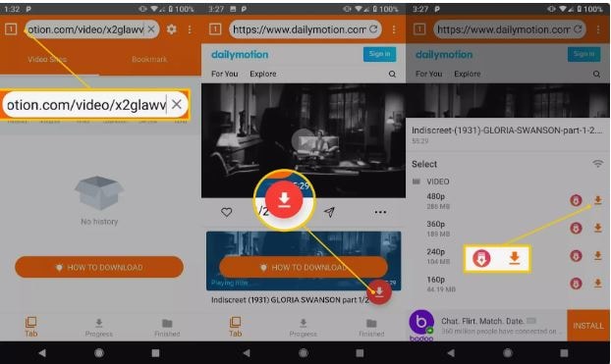This screenshot has width=611, height=364.
Task: Tap search magnifier on middle screen dailymotion page
Action: 392,74
